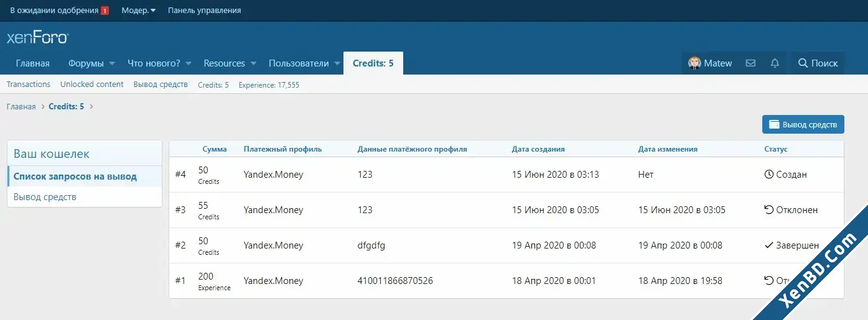Click request number #1
The width and height of the screenshot is (868, 320).
[x=180, y=281]
